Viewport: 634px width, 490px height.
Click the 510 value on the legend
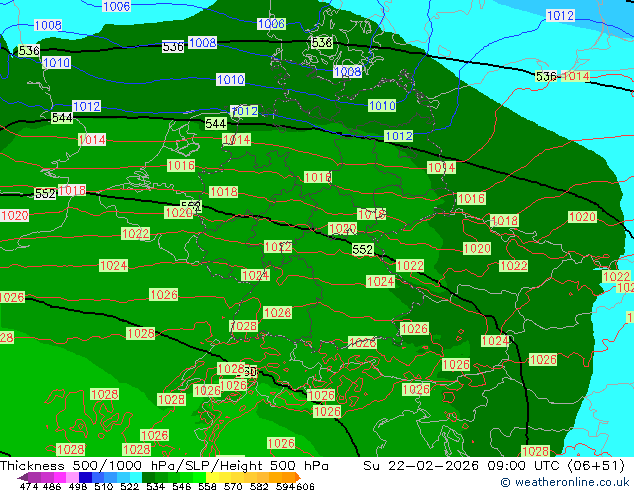(x=104, y=486)
